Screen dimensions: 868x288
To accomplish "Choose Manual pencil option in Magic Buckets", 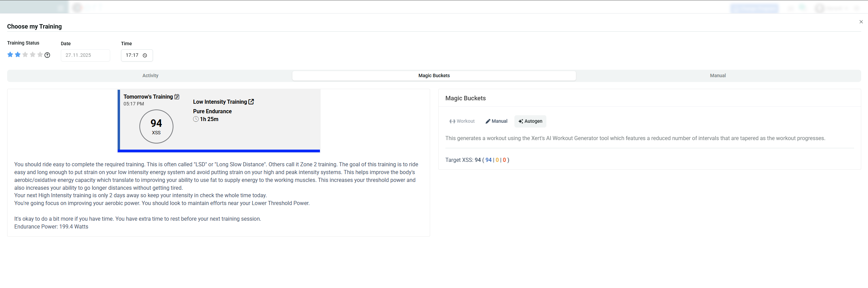I will pyautogui.click(x=496, y=121).
